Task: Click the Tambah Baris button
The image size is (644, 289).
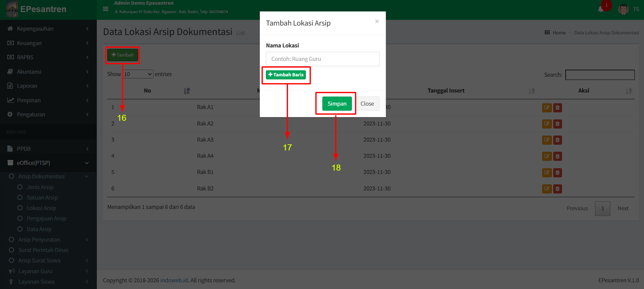Action: click(x=286, y=75)
